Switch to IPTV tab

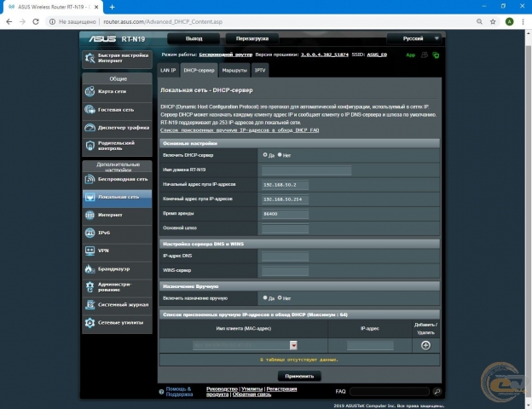click(x=260, y=70)
